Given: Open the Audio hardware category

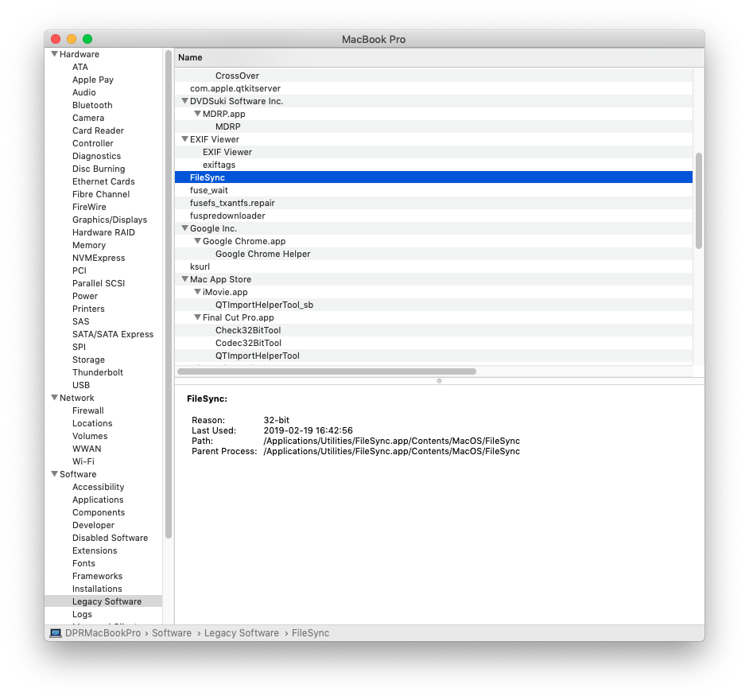Looking at the screenshot, I should [x=84, y=92].
